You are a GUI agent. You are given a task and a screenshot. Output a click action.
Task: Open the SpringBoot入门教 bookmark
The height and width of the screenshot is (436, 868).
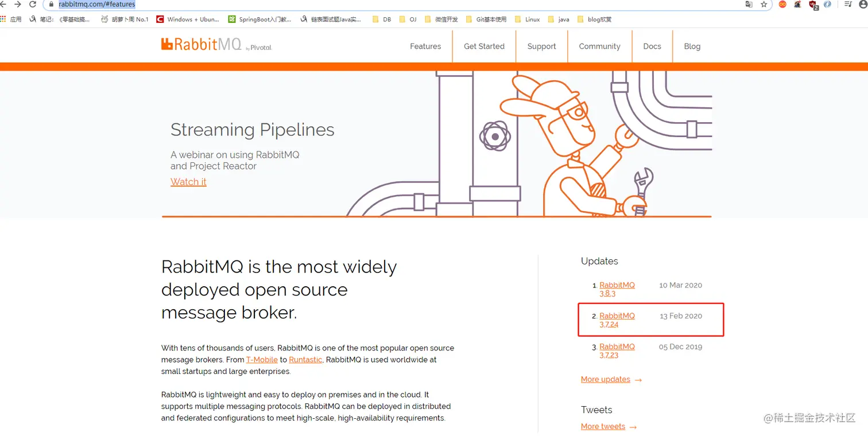pos(260,19)
